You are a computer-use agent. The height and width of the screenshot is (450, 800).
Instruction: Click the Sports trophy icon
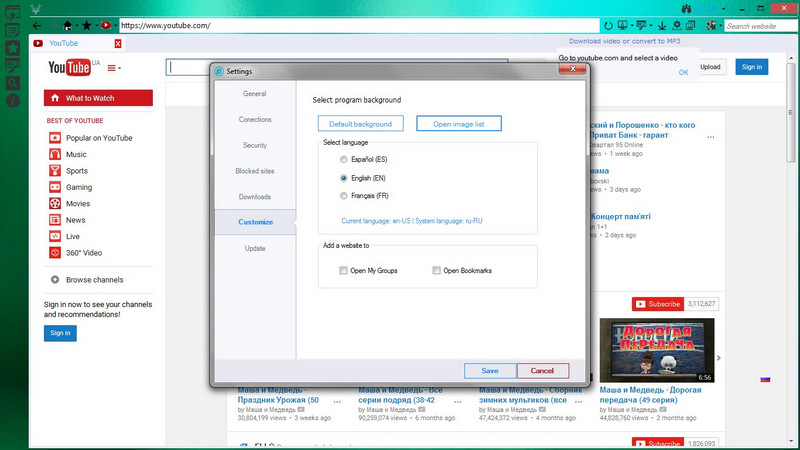[55, 170]
